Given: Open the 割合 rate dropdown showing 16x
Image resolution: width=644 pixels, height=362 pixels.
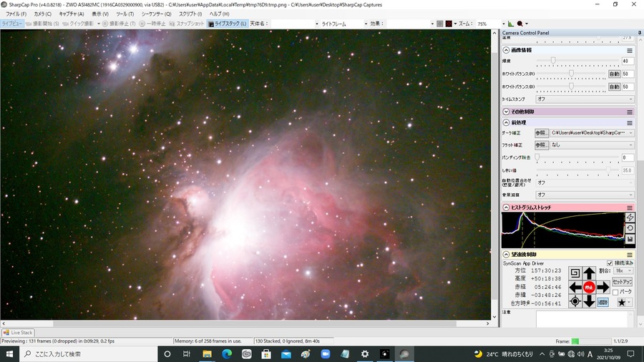Looking at the screenshot, I should click(x=623, y=271).
